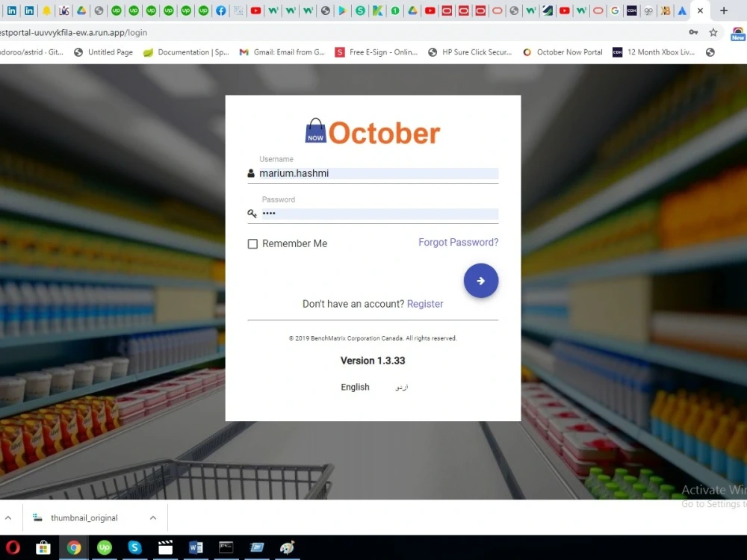Switch to the Google G tab

coord(615,10)
